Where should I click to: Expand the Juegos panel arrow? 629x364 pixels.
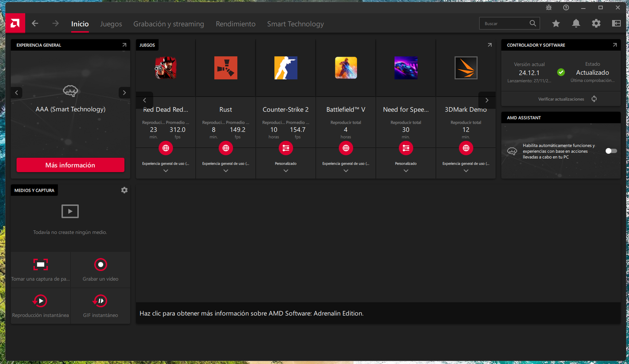pos(489,45)
